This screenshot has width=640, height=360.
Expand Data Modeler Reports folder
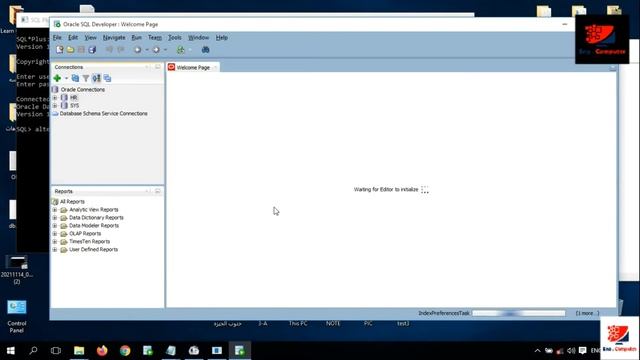[55, 226]
